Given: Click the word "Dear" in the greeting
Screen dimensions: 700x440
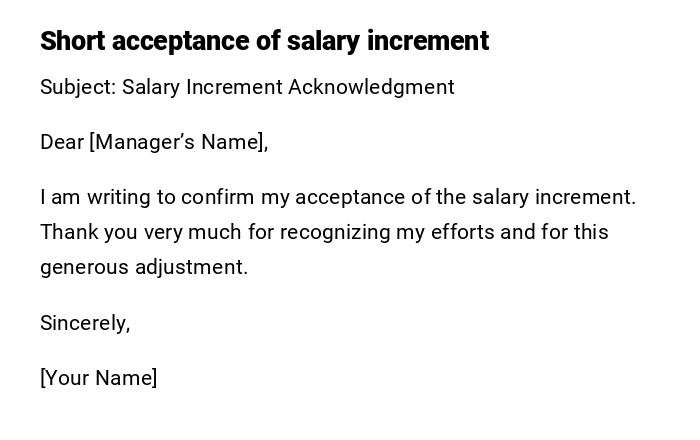Looking at the screenshot, I should (62, 142).
